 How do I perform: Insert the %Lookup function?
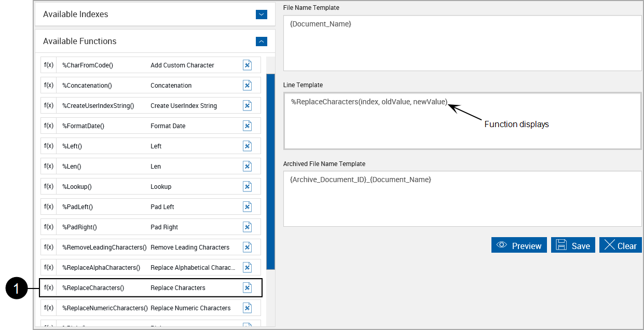(248, 186)
